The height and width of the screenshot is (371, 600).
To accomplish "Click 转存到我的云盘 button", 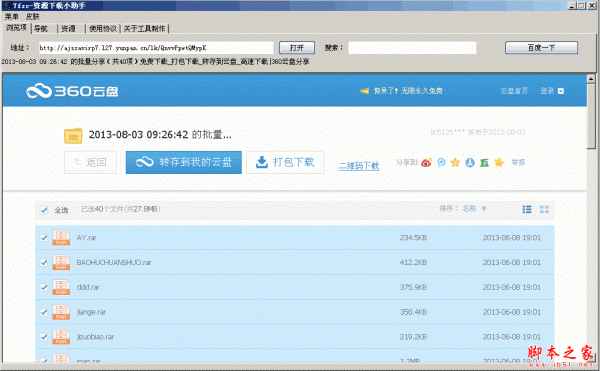I will click(x=184, y=162).
